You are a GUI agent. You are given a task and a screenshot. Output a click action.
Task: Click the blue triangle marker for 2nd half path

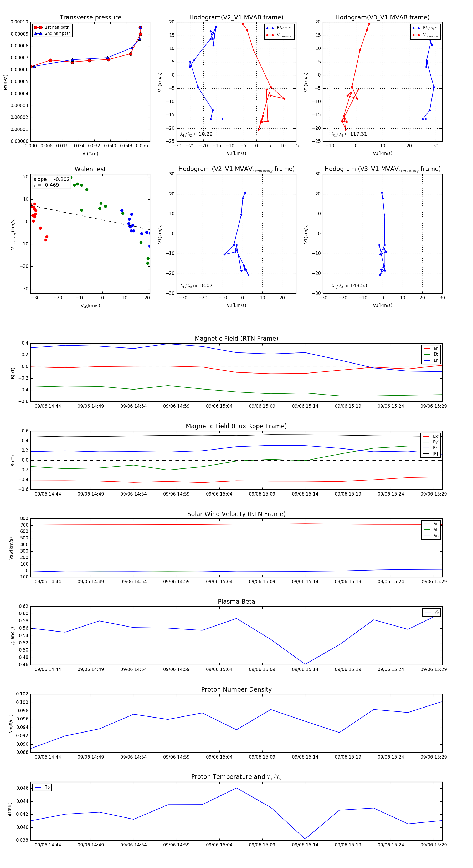tap(38, 33)
